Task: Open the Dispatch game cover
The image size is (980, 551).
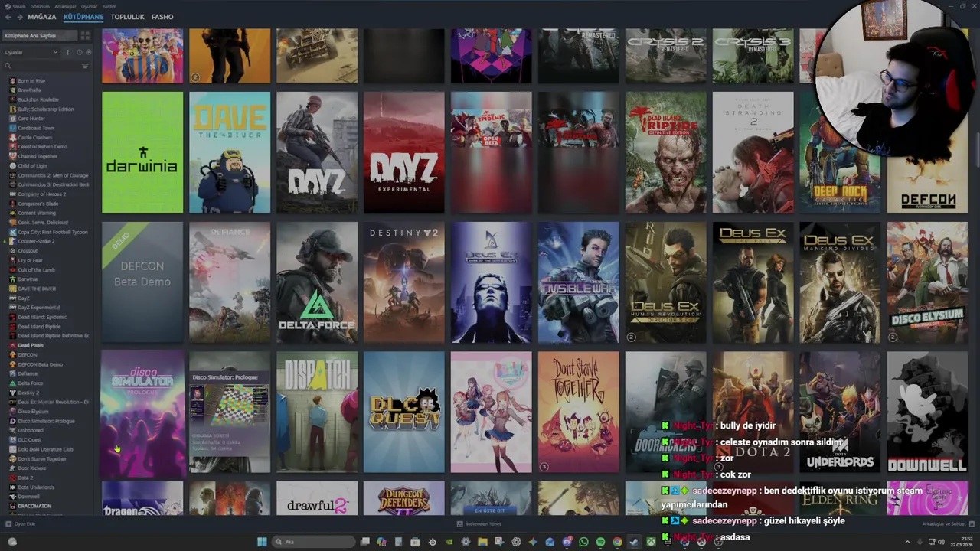Action: point(317,412)
